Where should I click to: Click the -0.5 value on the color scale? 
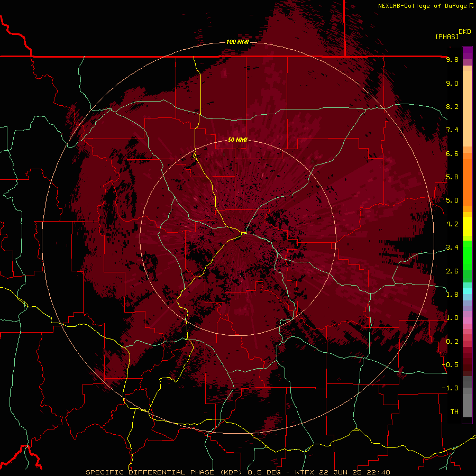[451, 365]
